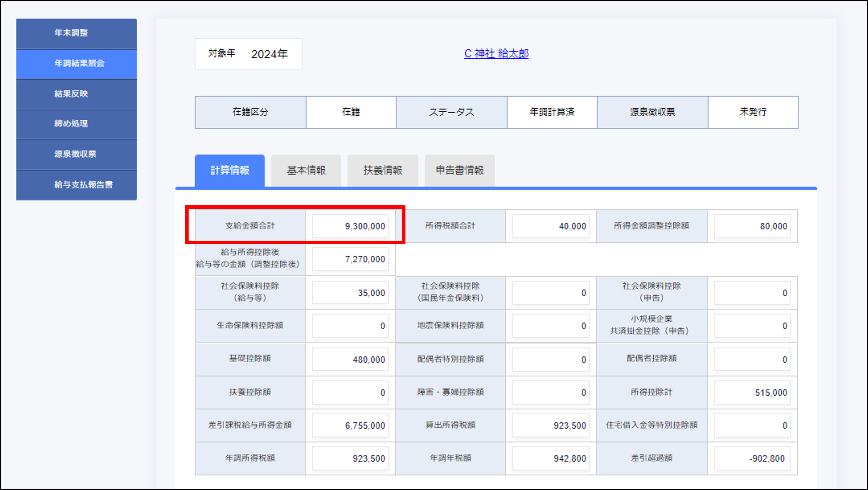Viewport: 868px width, 490px height.
Task: Click the 扶養控除額 label
Action: (250, 392)
